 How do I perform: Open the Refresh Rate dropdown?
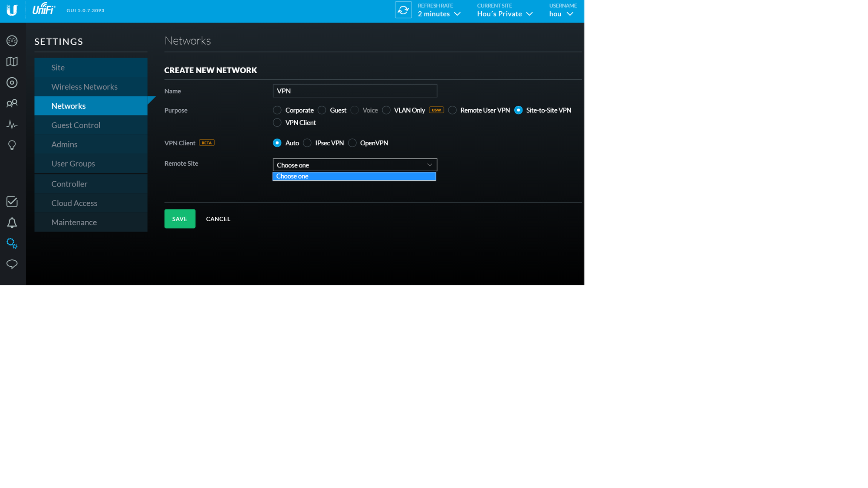point(439,14)
